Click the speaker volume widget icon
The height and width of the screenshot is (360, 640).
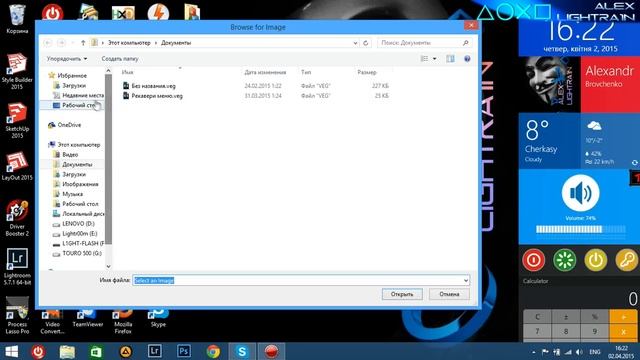(x=580, y=193)
